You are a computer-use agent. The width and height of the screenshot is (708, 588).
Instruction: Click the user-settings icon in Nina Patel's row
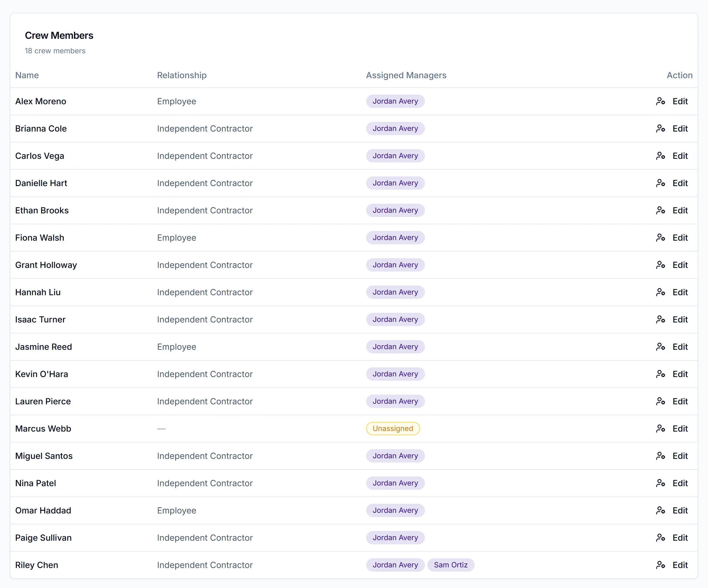click(660, 483)
